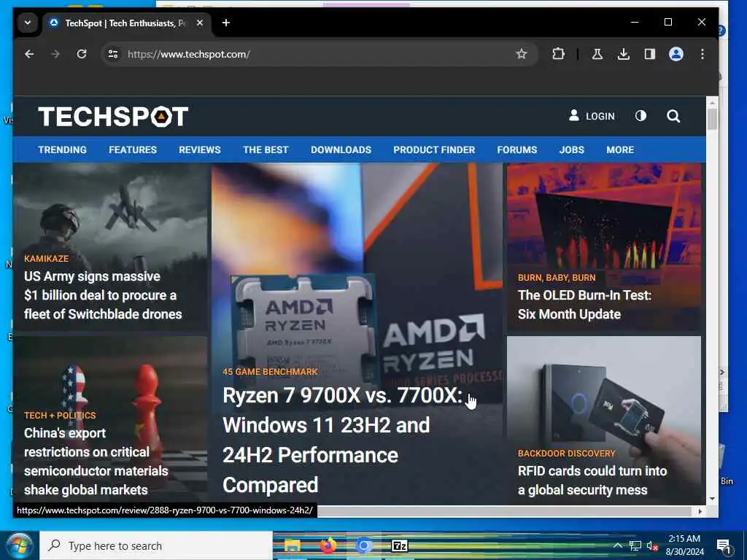The height and width of the screenshot is (560, 747).
Task: Open THE BEST menu
Action: tap(266, 150)
